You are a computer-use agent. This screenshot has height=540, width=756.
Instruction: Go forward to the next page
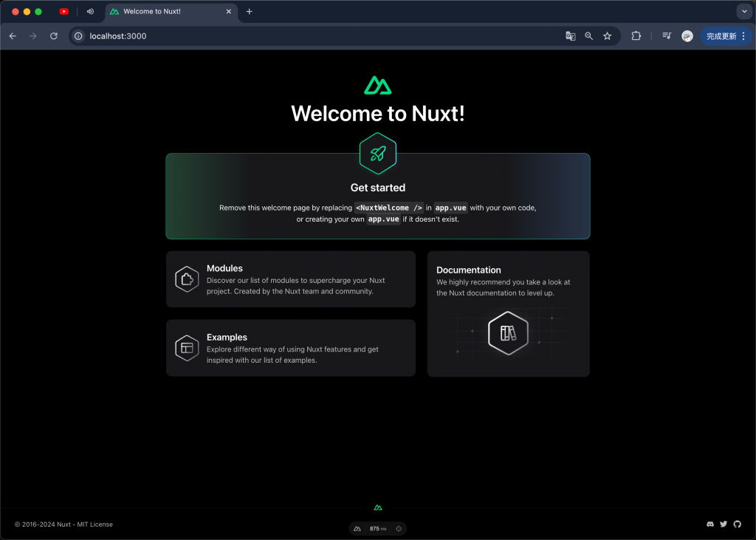click(x=32, y=36)
